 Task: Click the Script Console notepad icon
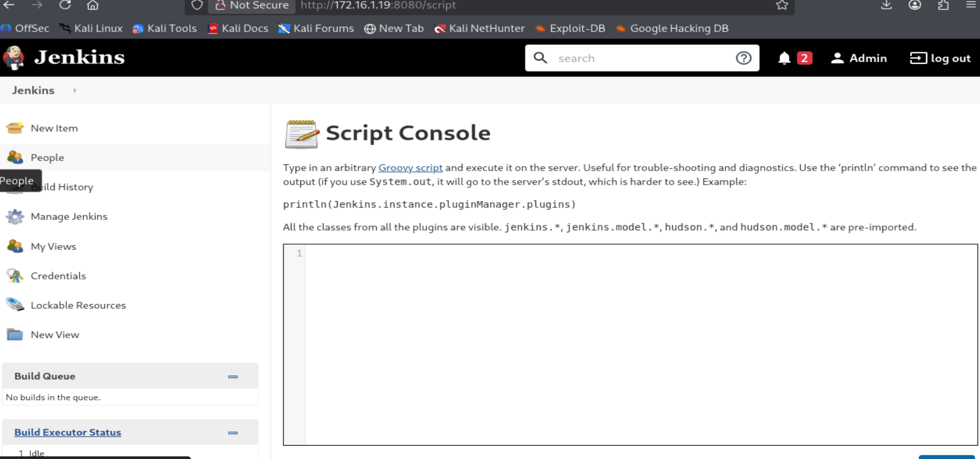[x=302, y=134]
